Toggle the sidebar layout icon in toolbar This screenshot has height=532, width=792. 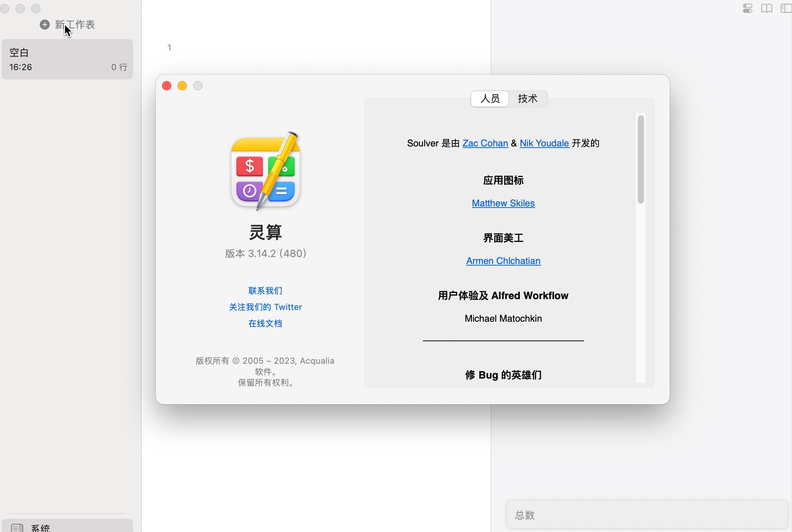786,8
